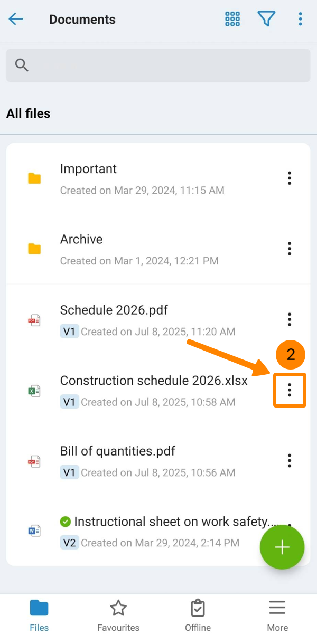Viewport: 317px width, 644px height.
Task: Show more options for Schedule 2026.pdf
Action: click(290, 319)
